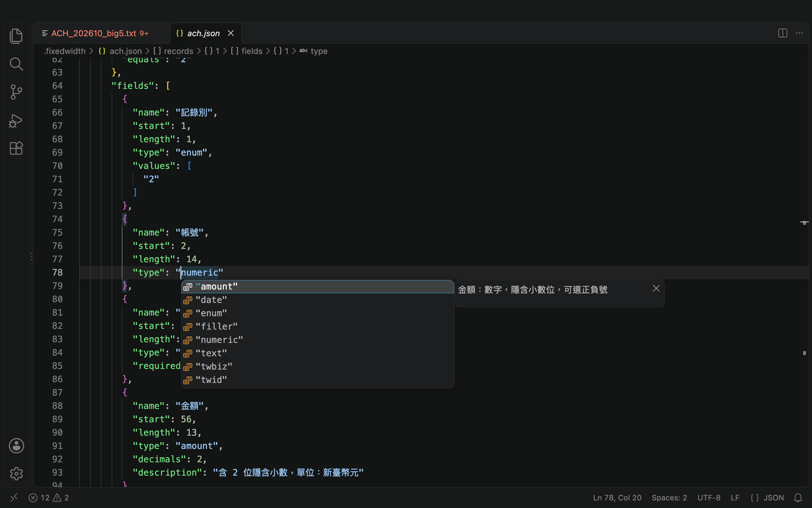Open the ach.json breadcrumb
812x508 pixels.
pos(120,51)
